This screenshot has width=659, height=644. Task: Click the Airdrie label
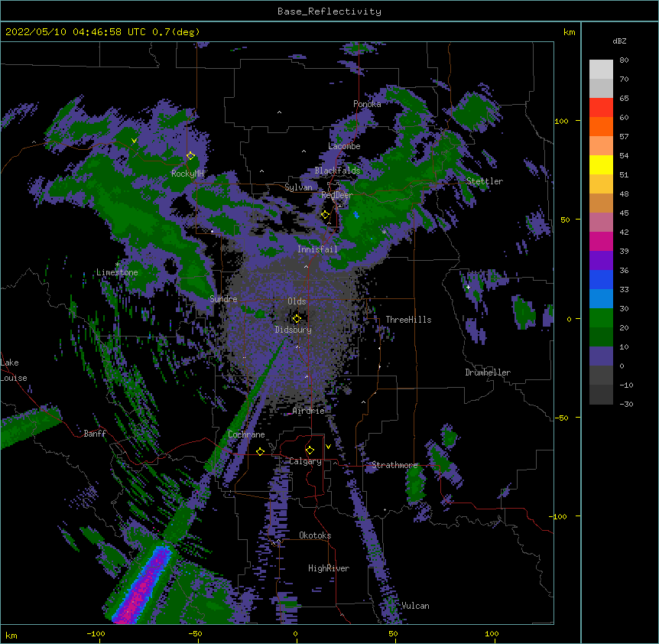[x=308, y=411]
